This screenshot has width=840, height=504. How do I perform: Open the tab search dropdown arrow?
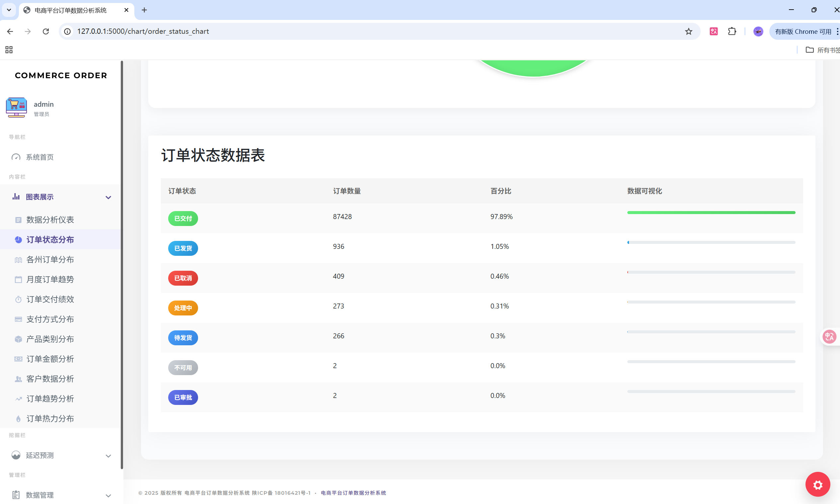point(9,10)
